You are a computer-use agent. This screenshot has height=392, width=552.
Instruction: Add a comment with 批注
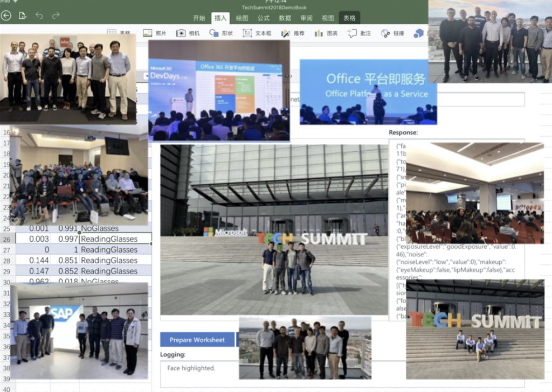pos(359,33)
